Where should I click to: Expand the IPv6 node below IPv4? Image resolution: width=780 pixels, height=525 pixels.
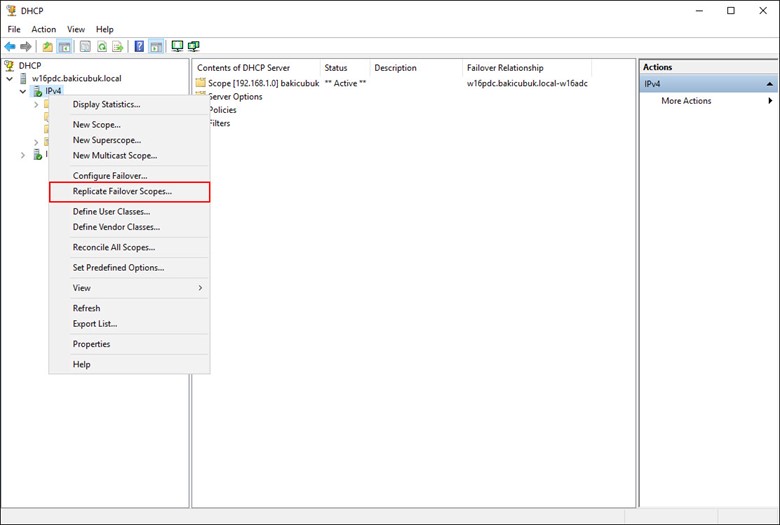point(23,155)
